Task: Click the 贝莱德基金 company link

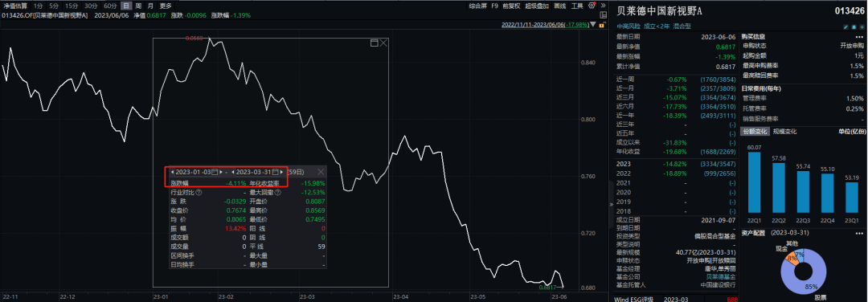Action: [x=720, y=275]
